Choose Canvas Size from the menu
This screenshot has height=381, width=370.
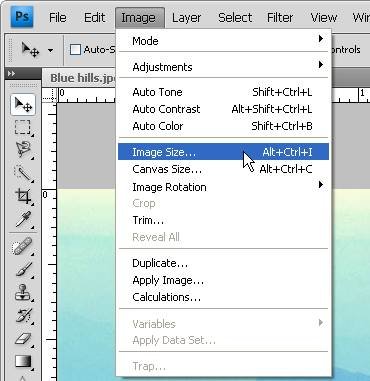[x=223, y=169]
